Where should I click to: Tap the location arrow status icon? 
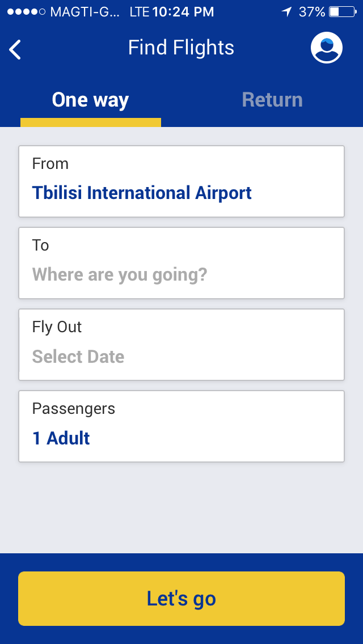point(287,11)
